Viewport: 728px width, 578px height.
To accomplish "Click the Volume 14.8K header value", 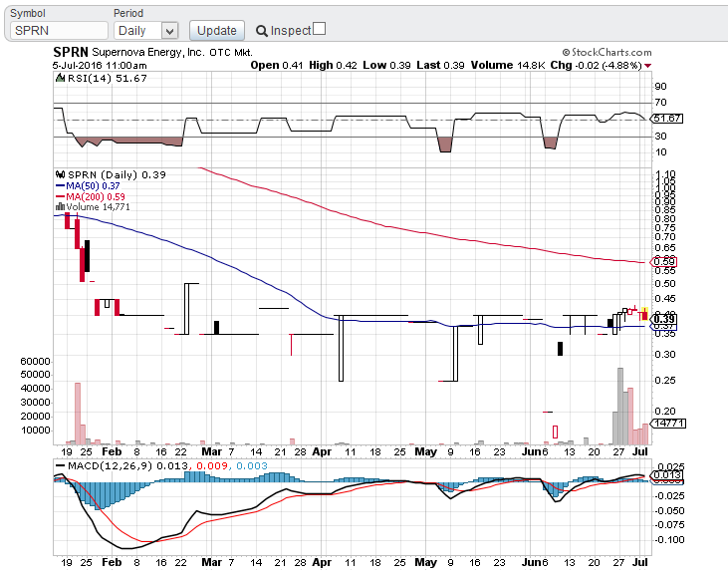I will [508, 65].
